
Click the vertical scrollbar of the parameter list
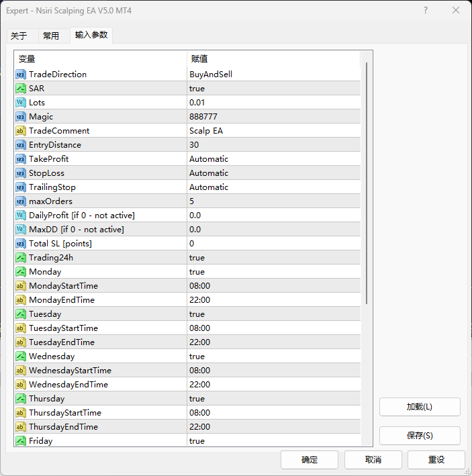tap(366, 181)
